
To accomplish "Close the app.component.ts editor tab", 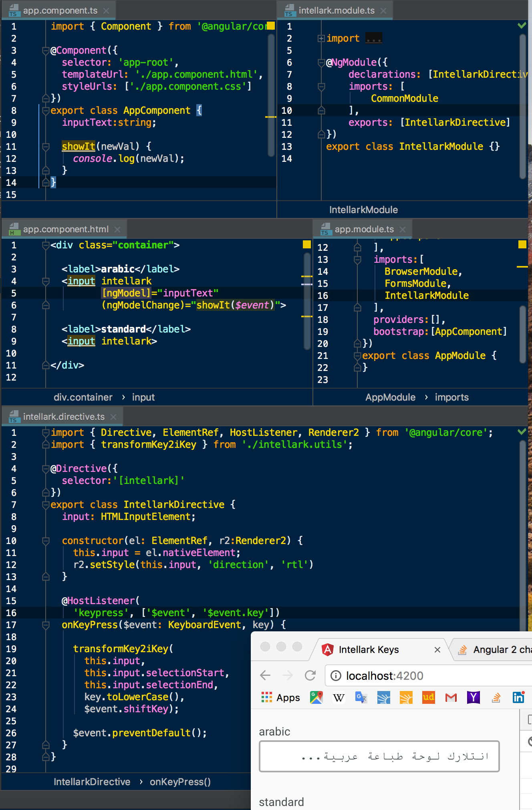I will (106, 11).
